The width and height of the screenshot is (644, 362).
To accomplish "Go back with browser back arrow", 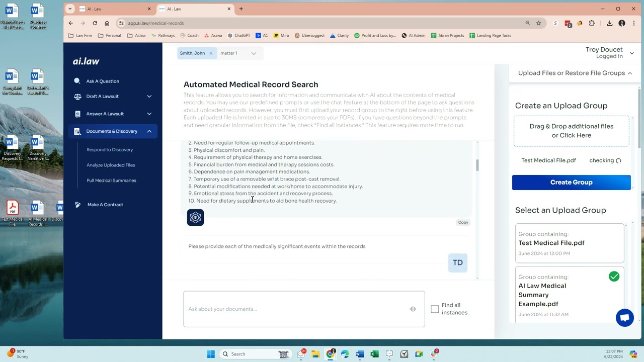I will 71,23.
